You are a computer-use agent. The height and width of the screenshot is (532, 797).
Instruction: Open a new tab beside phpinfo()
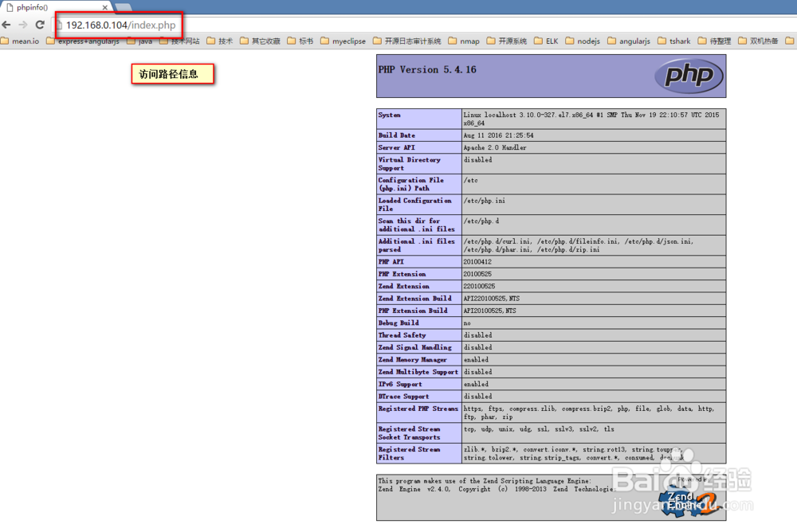pos(124,7)
